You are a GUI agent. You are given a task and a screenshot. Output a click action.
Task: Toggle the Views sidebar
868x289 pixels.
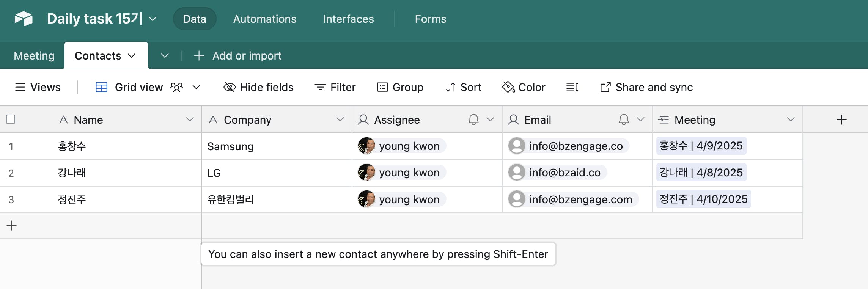pyautogui.click(x=38, y=87)
